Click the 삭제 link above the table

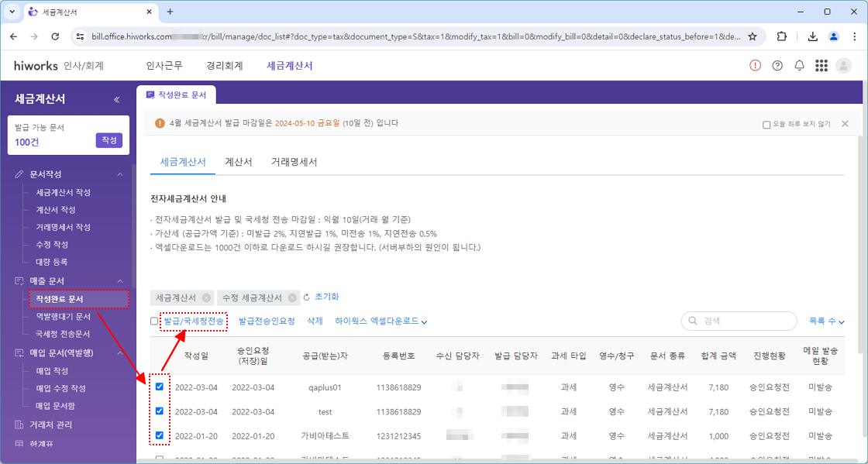pyautogui.click(x=315, y=321)
